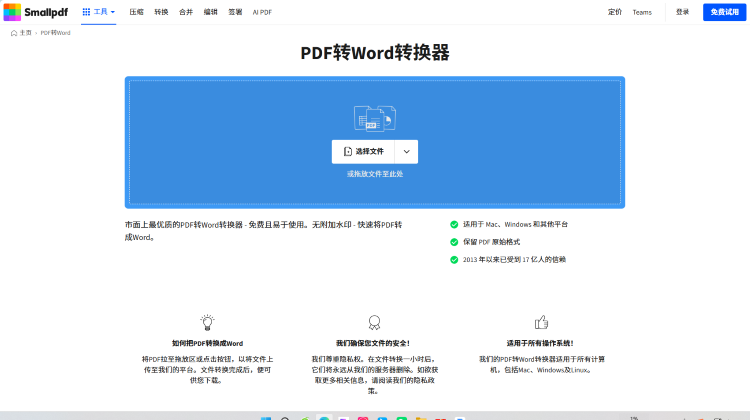
Task: Click the heading 我们确保您文件的安全!
Action: coord(373,343)
